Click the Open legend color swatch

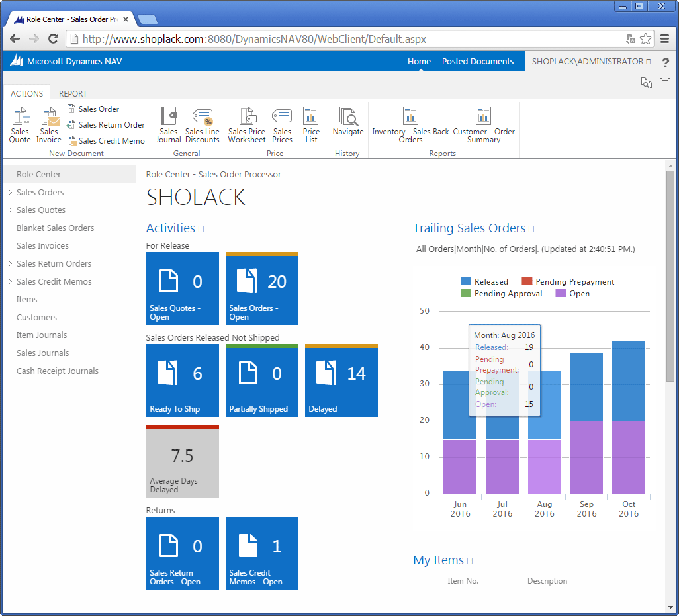pyautogui.click(x=561, y=294)
